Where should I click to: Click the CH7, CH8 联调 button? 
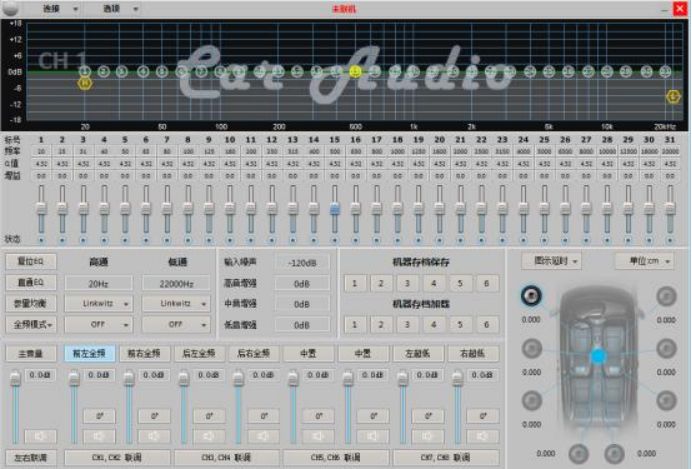pos(446,458)
